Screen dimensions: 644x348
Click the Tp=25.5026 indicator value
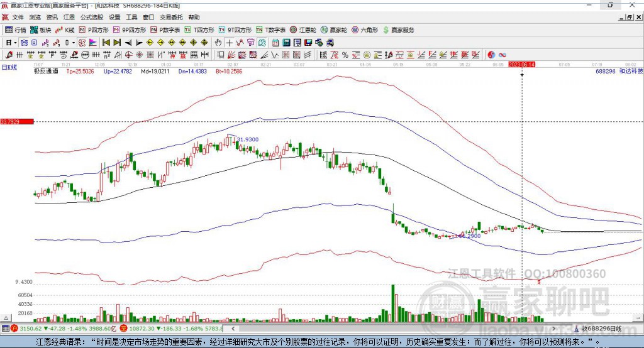80,72
